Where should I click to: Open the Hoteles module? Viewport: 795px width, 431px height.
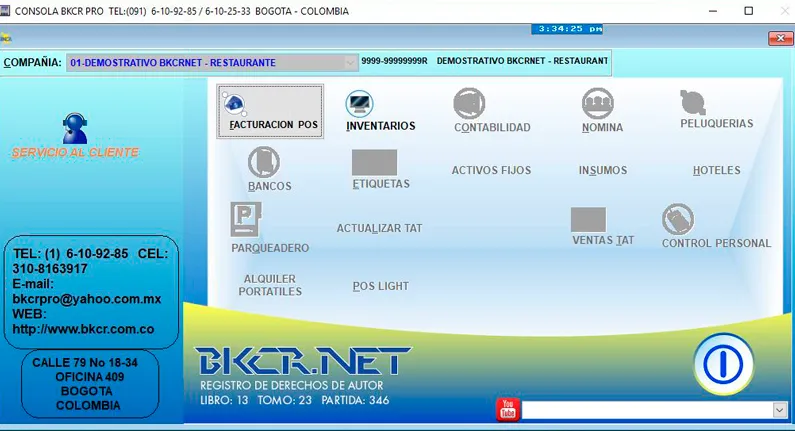[716, 170]
